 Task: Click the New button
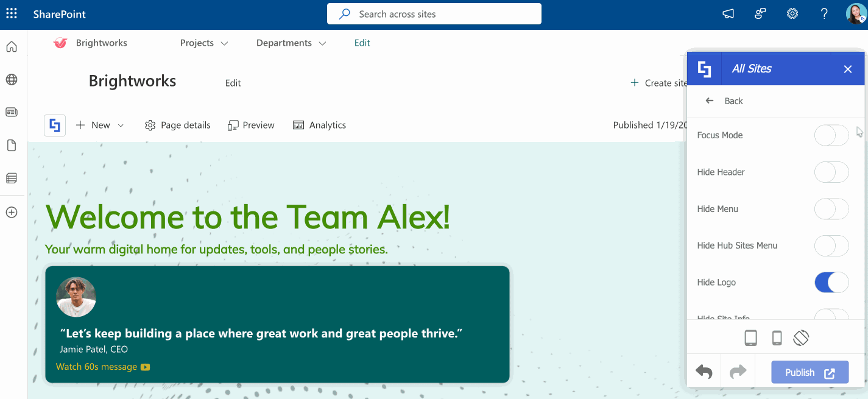coord(93,125)
